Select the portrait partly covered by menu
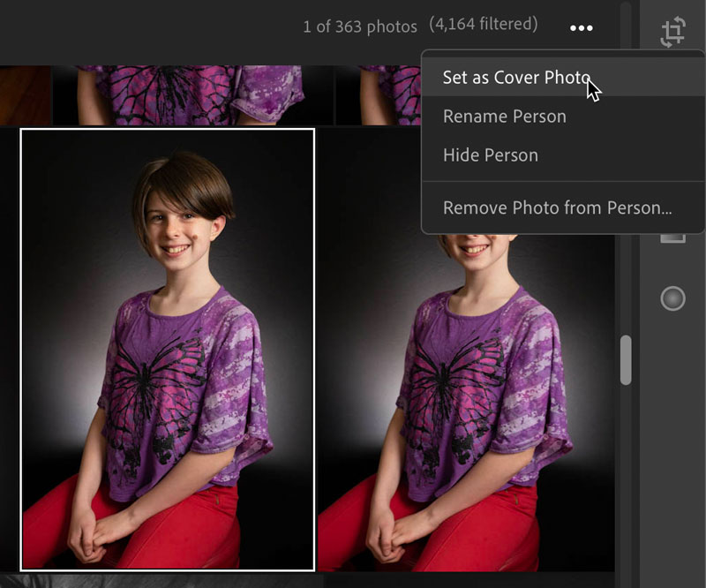This screenshot has width=706, height=588. (466, 401)
